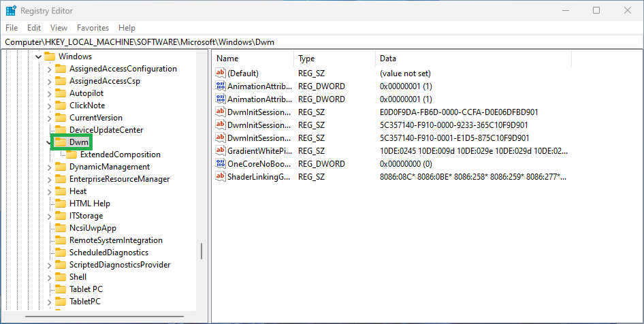
Task: Select the (Default) value name
Action: (243, 74)
